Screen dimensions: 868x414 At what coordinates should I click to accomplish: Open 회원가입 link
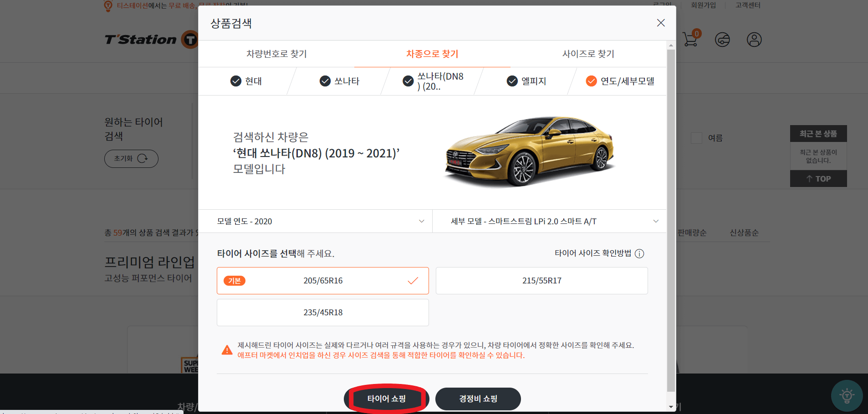tap(703, 5)
